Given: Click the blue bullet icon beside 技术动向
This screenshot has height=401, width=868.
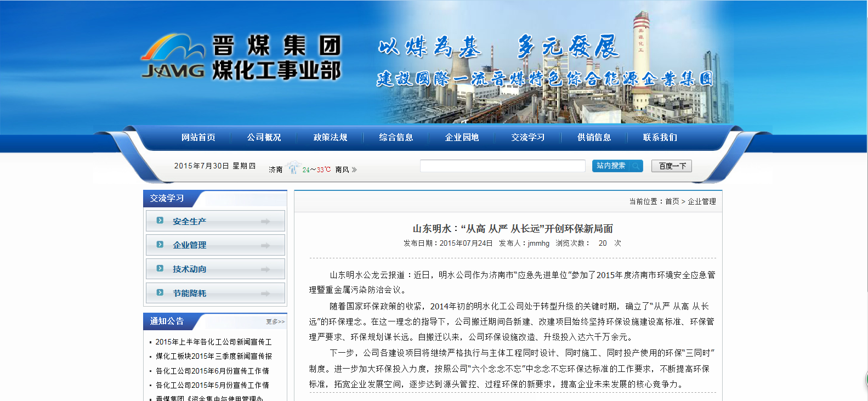Looking at the screenshot, I should tap(160, 268).
